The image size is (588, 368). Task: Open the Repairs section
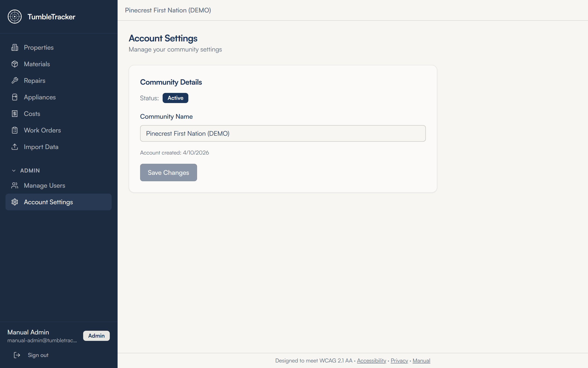[59, 80]
